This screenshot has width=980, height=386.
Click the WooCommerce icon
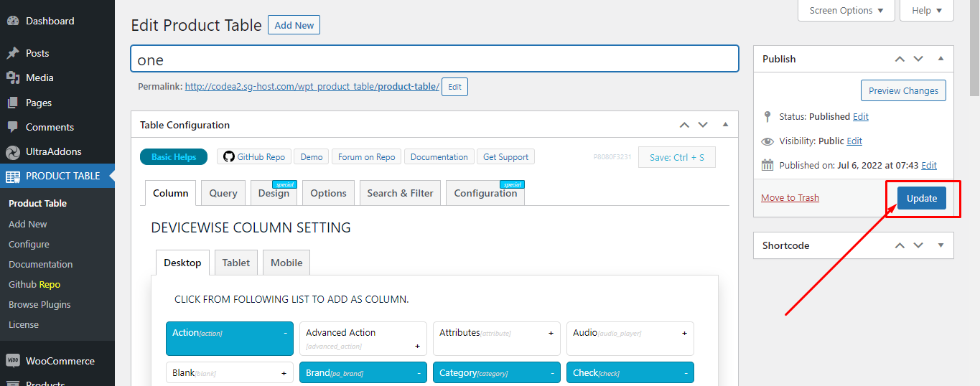12,361
